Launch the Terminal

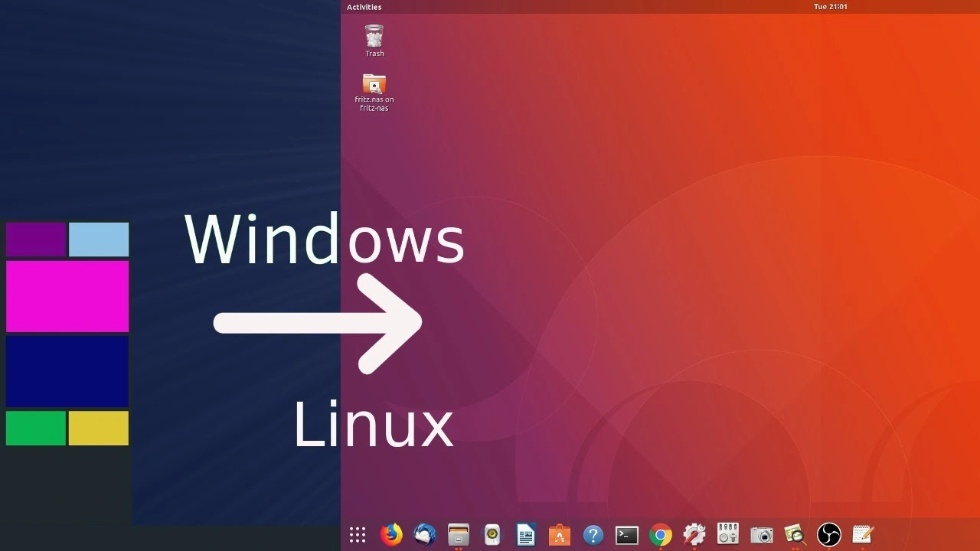tap(627, 534)
